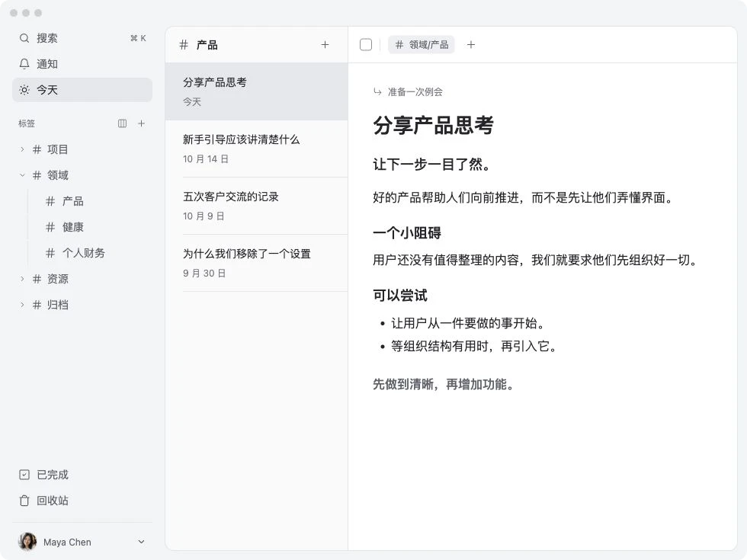The width and height of the screenshot is (747, 560).
Task: Open 通知 via the bell icon
Action: (x=24, y=64)
